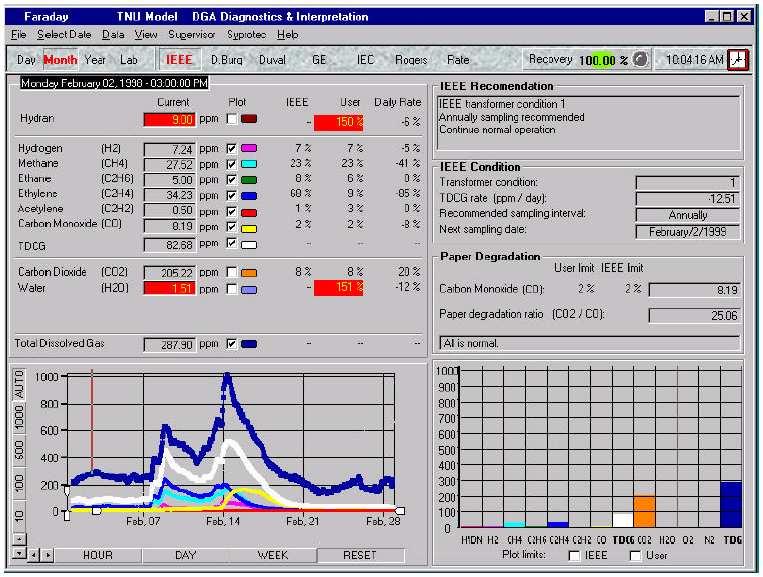Set chart time span to HOUR
Screen dimensions: 763x577
pyautogui.click(x=98, y=555)
